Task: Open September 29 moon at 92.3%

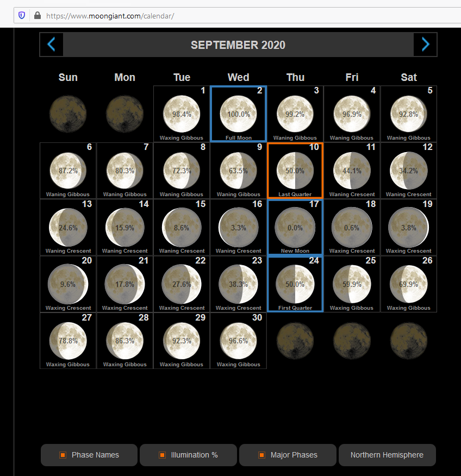Action: click(182, 341)
